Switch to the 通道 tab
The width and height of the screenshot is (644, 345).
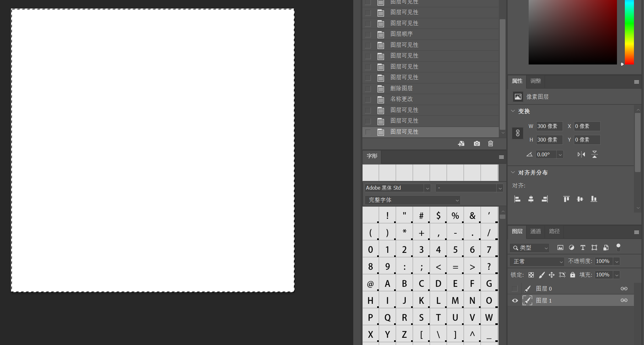click(535, 231)
